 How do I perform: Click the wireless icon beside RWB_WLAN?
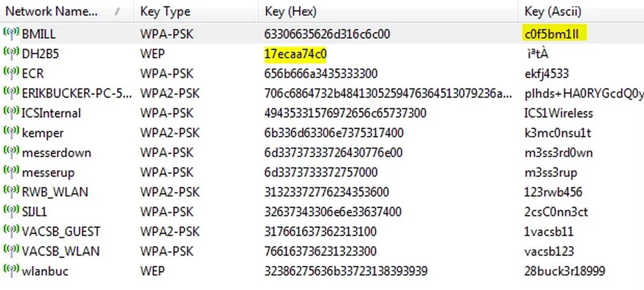tap(11, 192)
